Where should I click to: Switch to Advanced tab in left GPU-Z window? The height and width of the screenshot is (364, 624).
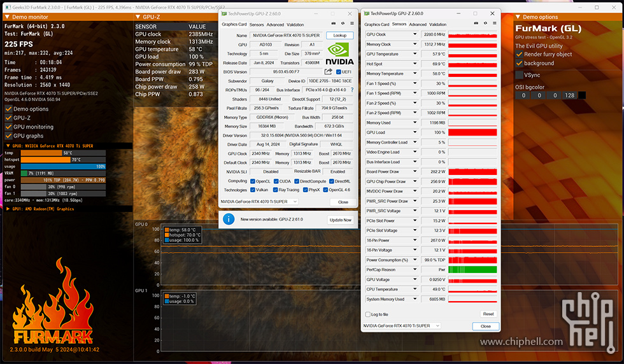275,25
